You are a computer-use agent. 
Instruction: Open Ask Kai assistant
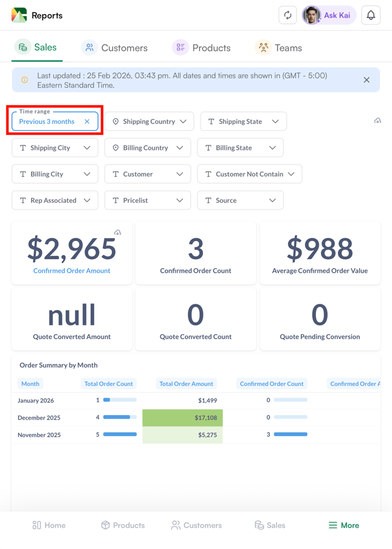click(329, 16)
